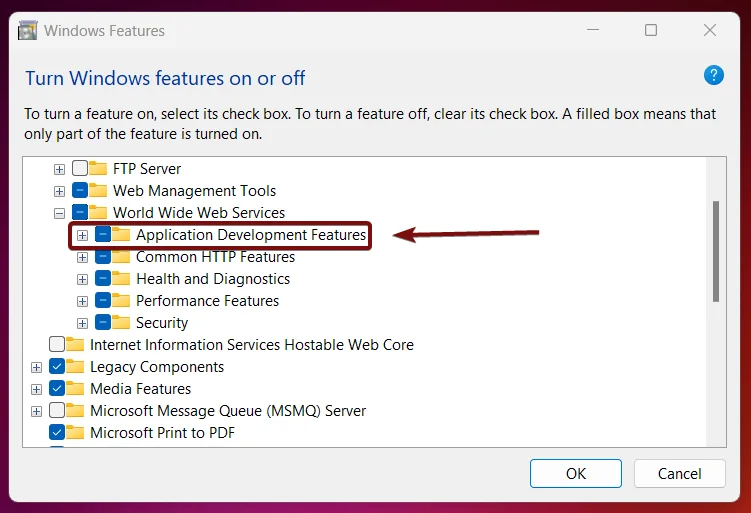Expand the Application Development Features node
751x513 pixels.
(x=82, y=236)
